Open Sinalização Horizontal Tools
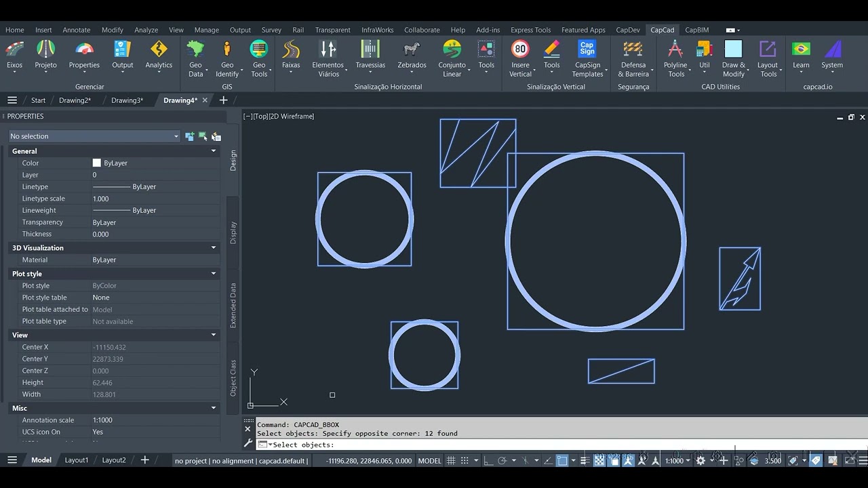Image resolution: width=868 pixels, height=488 pixels. 486,56
